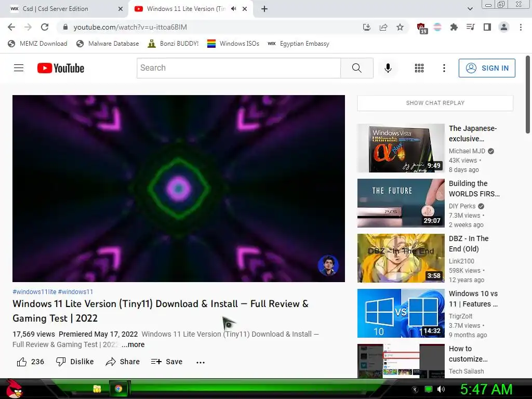Open the MEMZ Download bookmark
532x399 pixels.
[37, 44]
